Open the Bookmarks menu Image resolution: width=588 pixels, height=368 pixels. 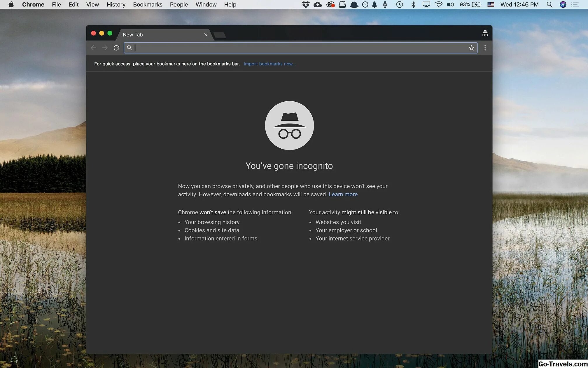pos(148,5)
